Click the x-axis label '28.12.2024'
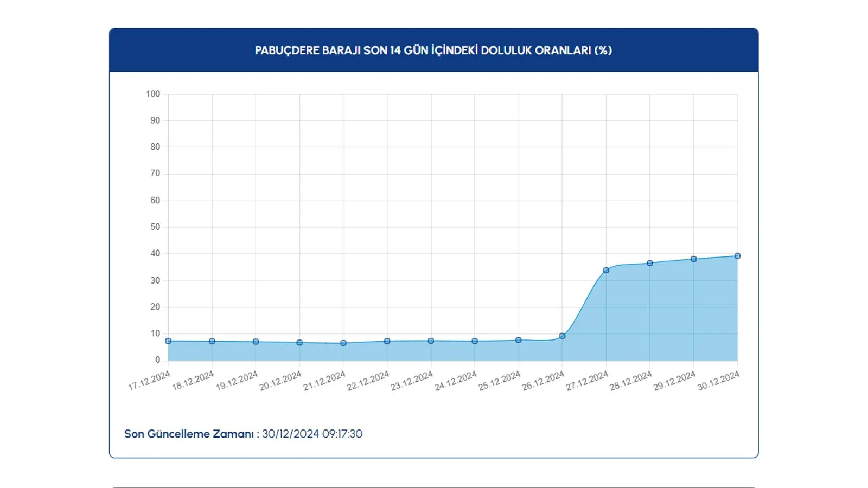 click(631, 381)
